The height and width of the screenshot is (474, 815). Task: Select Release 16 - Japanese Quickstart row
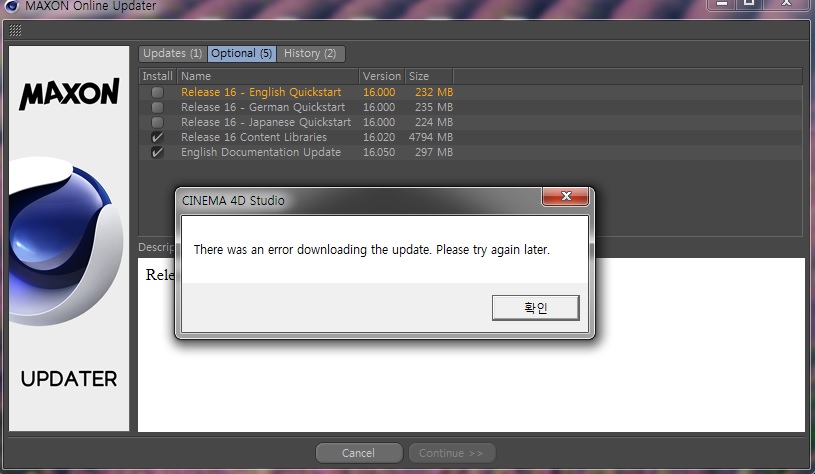pyautogui.click(x=470, y=123)
